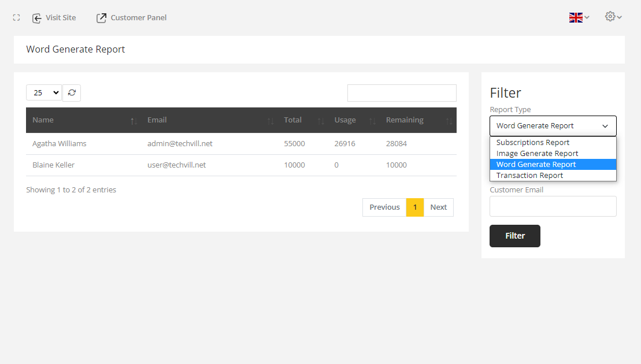Click the fullscreen toggle icon
The width and height of the screenshot is (641, 364).
(16, 18)
